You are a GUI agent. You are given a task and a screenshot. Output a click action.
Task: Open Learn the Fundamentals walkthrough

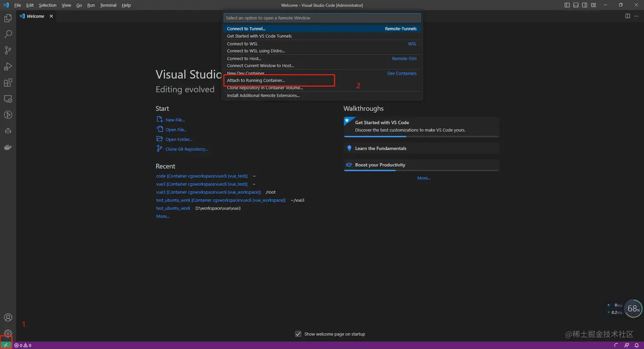(x=421, y=148)
